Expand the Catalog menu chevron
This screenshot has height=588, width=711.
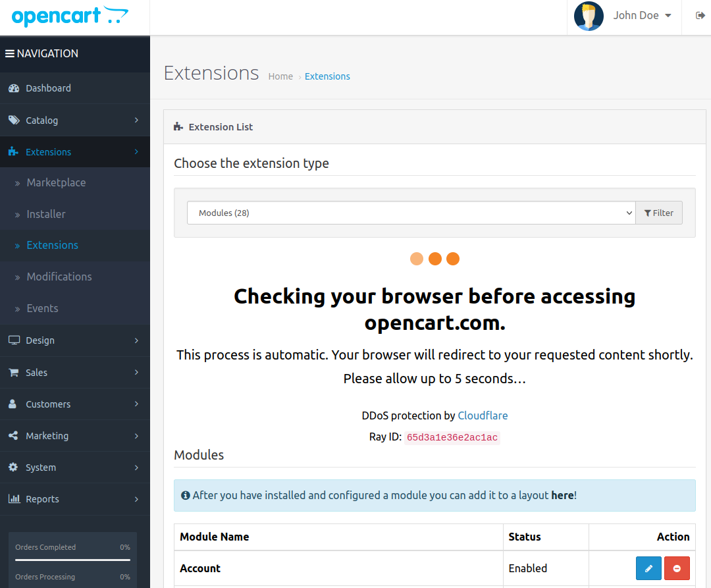136,120
